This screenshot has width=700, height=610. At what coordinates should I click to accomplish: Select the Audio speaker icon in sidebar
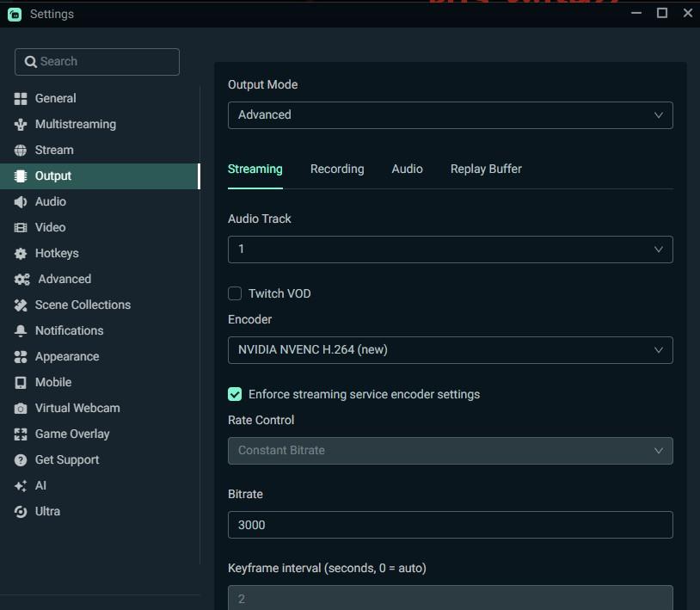click(21, 202)
